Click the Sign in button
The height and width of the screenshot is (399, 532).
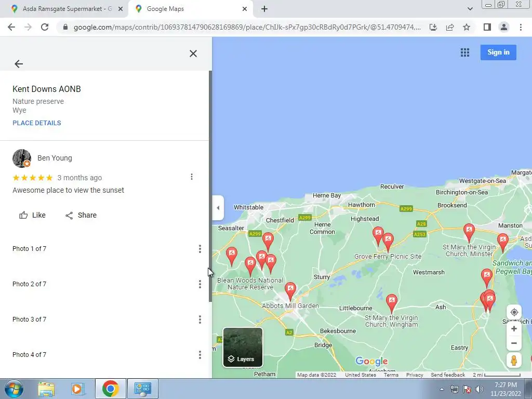(x=498, y=52)
